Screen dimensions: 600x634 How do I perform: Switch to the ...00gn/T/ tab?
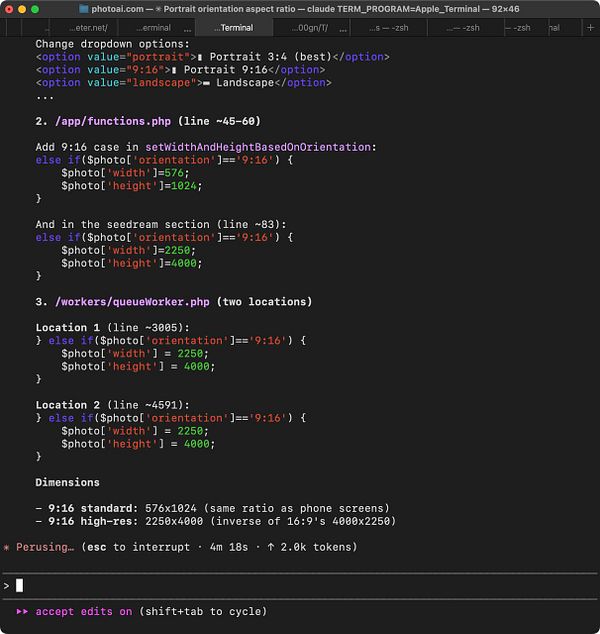coord(310,28)
